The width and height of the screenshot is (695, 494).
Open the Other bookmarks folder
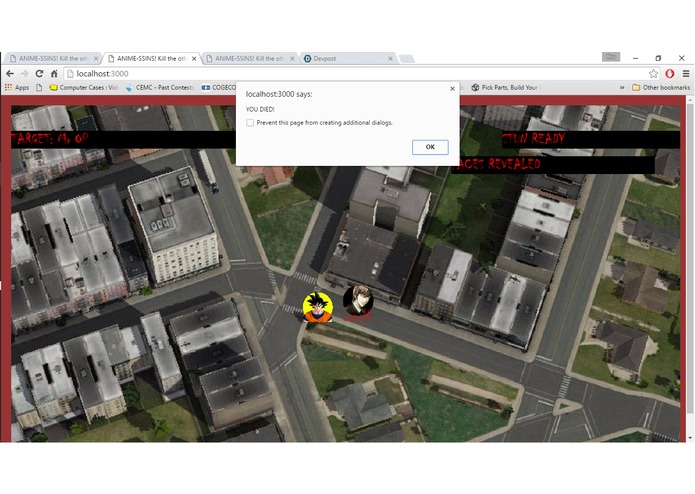(x=661, y=88)
